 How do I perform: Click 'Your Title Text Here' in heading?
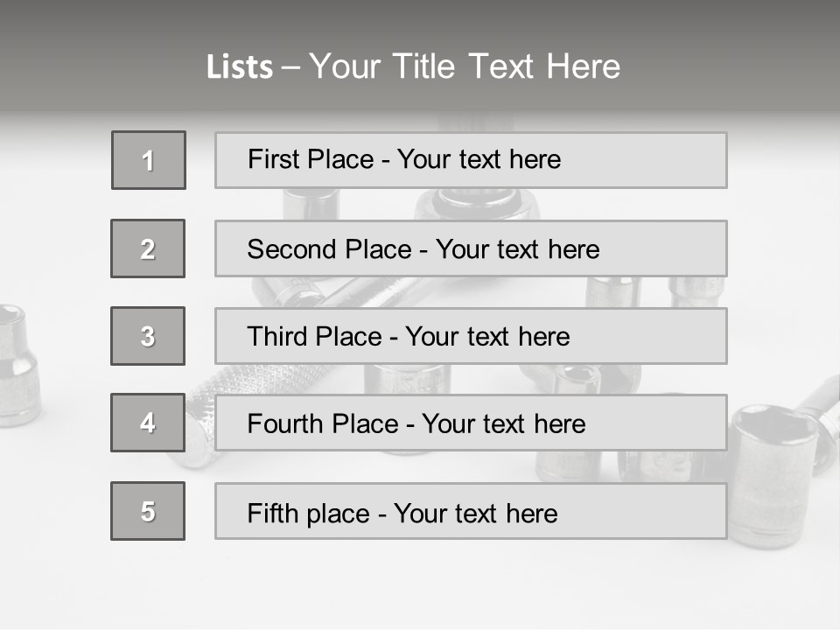[465, 67]
